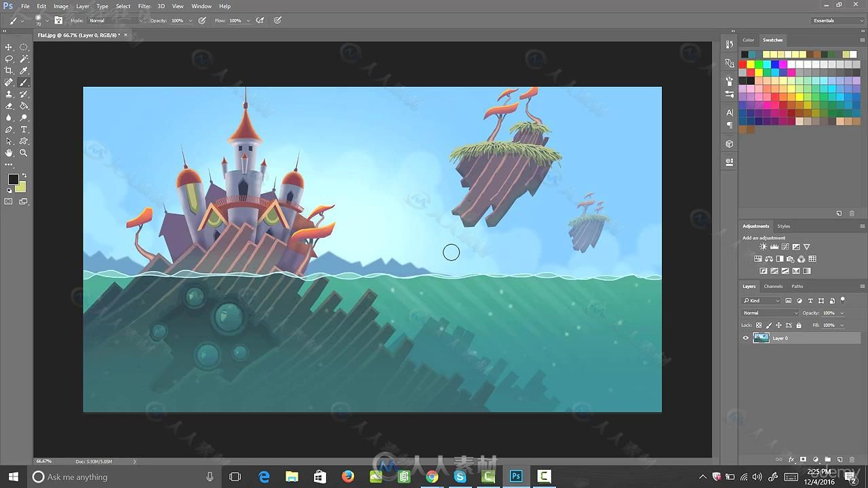868x488 pixels.
Task: Add a layer style via fx icon
Action: click(791, 460)
